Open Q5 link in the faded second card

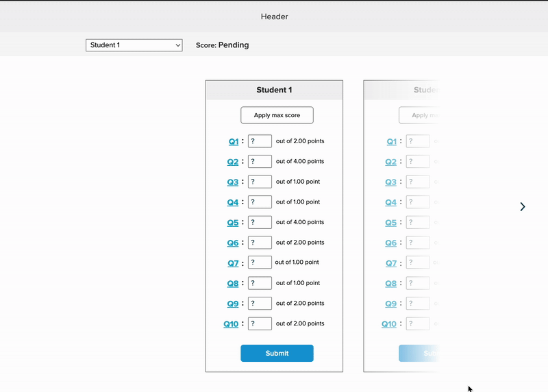[390, 223]
